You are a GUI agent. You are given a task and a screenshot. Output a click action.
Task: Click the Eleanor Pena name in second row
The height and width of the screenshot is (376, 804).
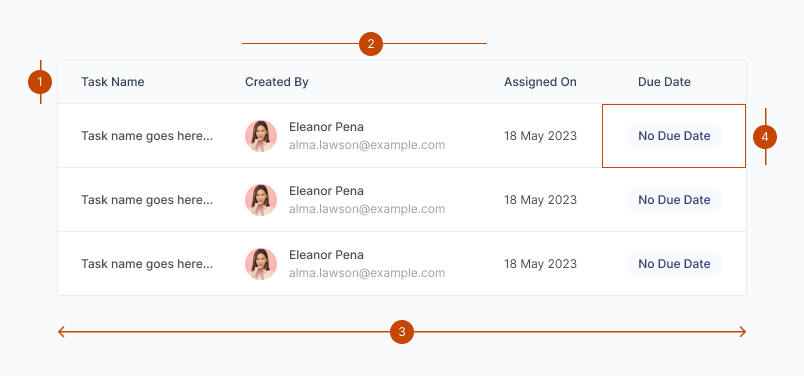click(326, 191)
